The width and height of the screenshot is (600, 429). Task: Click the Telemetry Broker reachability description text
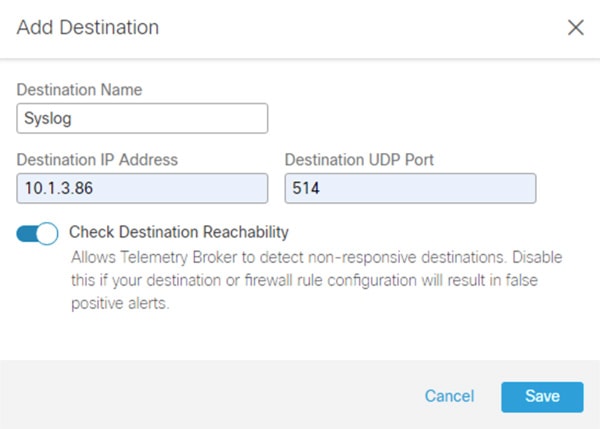pyautogui.click(x=316, y=281)
